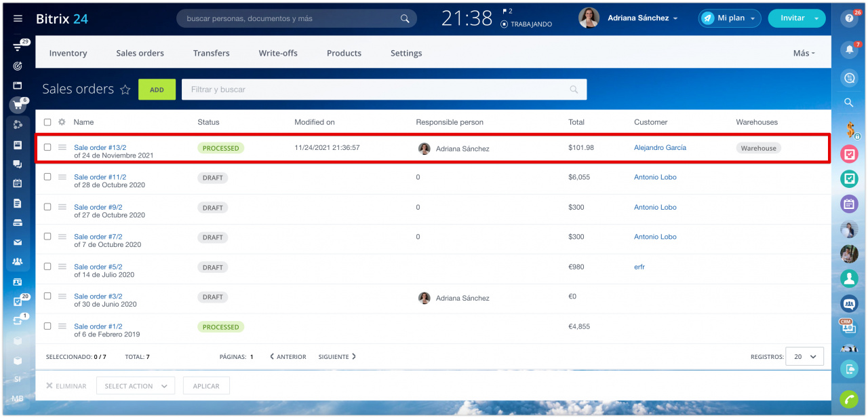Click the Aplicar button

(206, 386)
